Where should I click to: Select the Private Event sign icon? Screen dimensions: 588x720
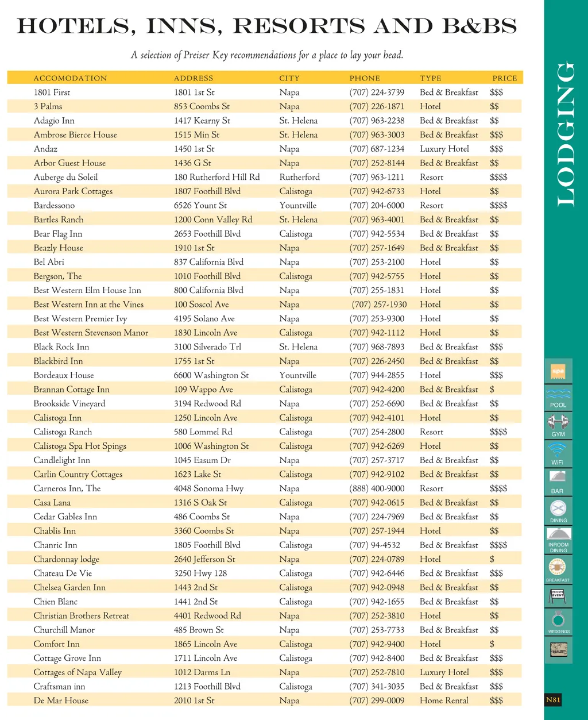point(558,596)
